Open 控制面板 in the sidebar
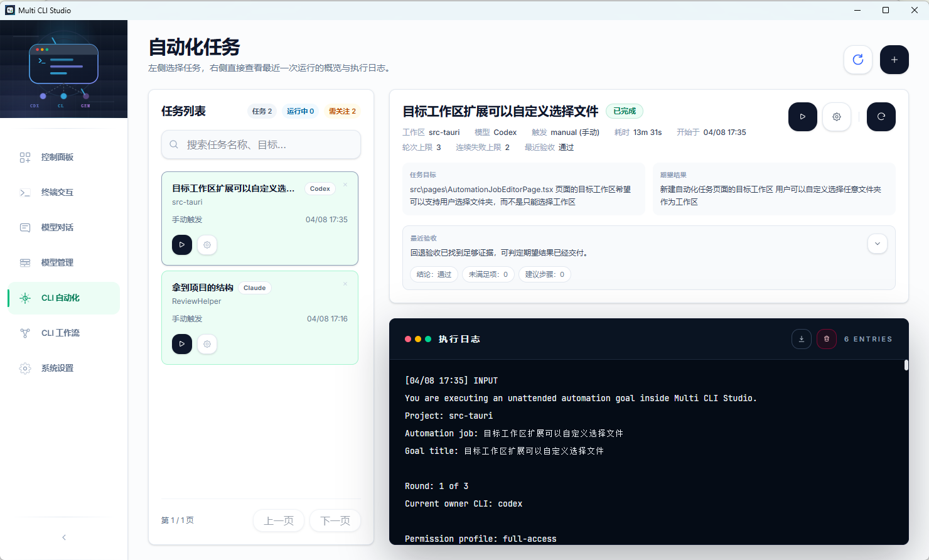Image resolution: width=929 pixels, height=560 pixels. coord(63,157)
